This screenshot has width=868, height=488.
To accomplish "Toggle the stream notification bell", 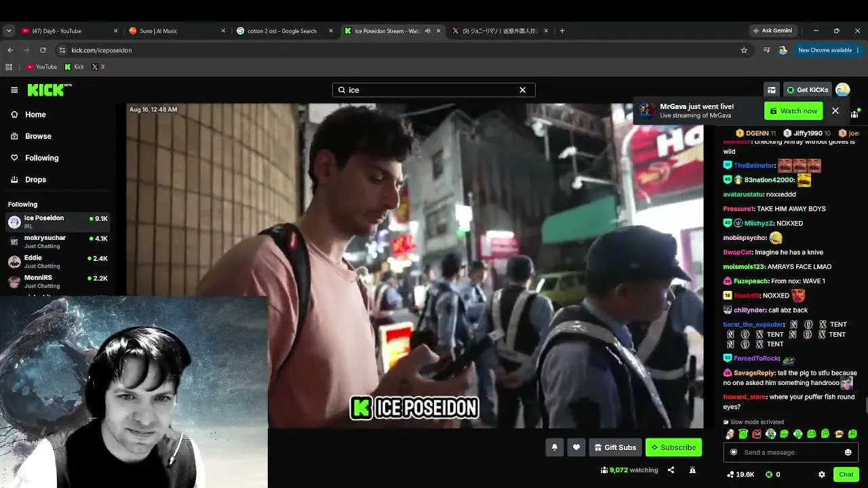I will click(x=555, y=447).
